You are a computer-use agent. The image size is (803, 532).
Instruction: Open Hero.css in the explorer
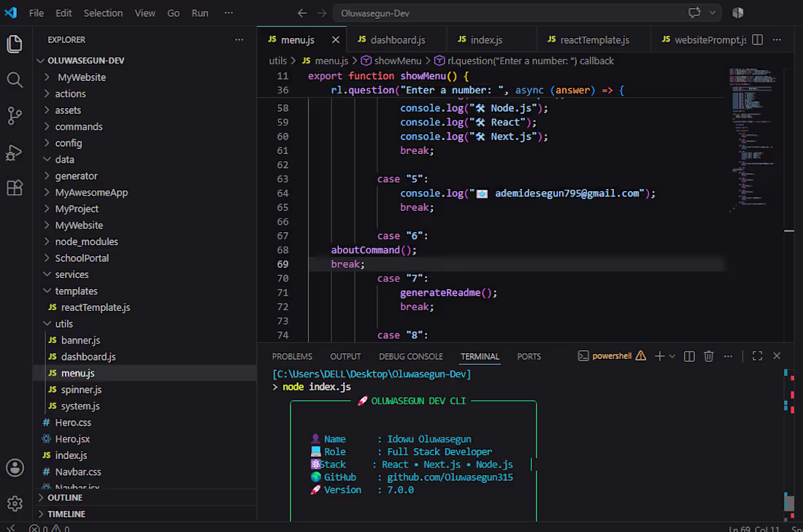point(145,423)
